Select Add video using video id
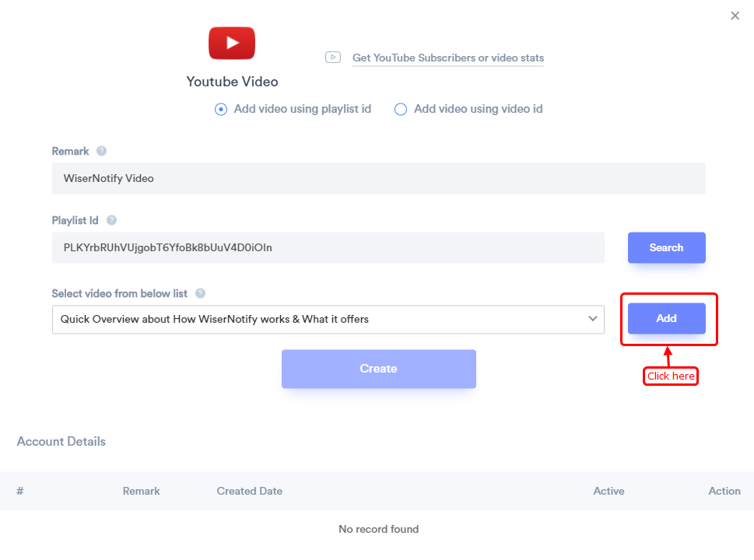Viewport: 754px width, 560px height. click(x=401, y=109)
